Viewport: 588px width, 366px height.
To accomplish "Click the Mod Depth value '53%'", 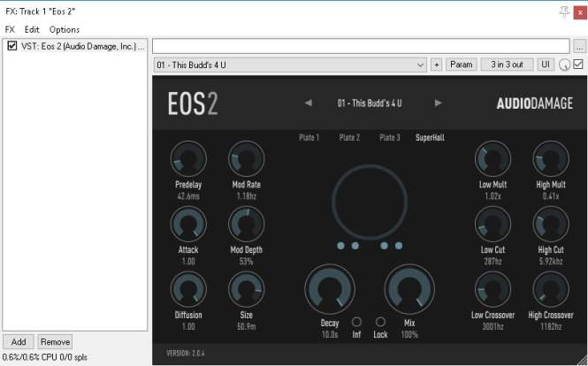I will [x=246, y=262].
